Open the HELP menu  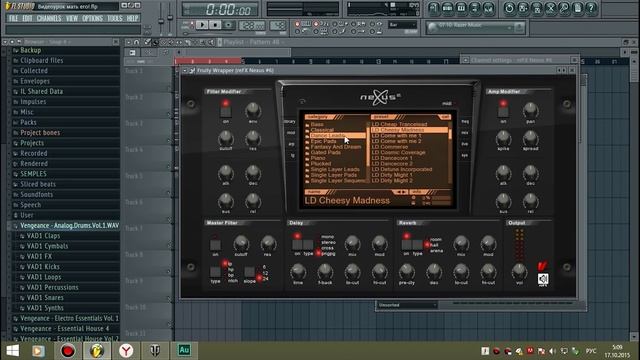click(132, 18)
